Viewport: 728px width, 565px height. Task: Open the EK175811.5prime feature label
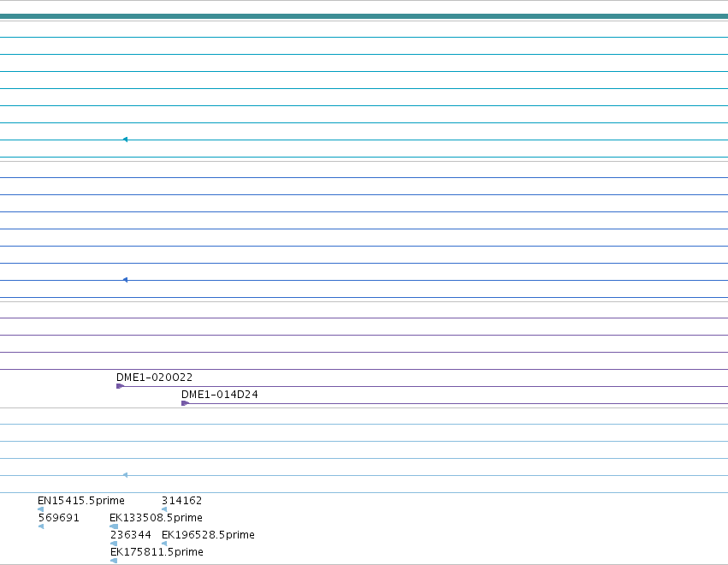[x=157, y=552]
